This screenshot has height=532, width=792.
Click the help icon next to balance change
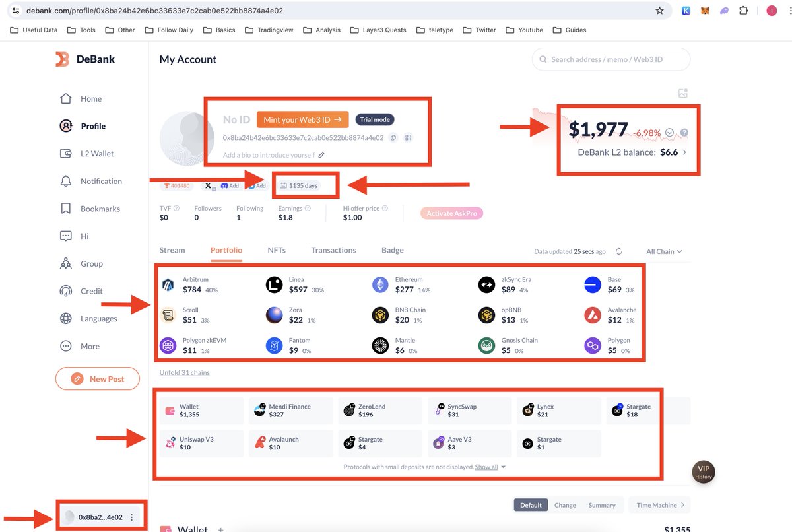[684, 133]
